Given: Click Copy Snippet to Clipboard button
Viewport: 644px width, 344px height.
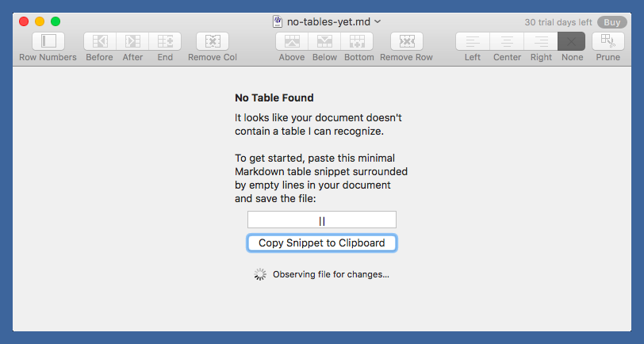Looking at the screenshot, I should tap(322, 243).
